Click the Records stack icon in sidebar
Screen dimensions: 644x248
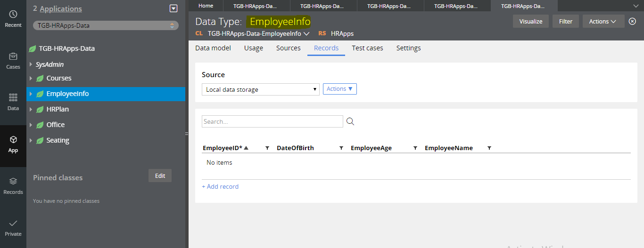[x=13, y=181]
